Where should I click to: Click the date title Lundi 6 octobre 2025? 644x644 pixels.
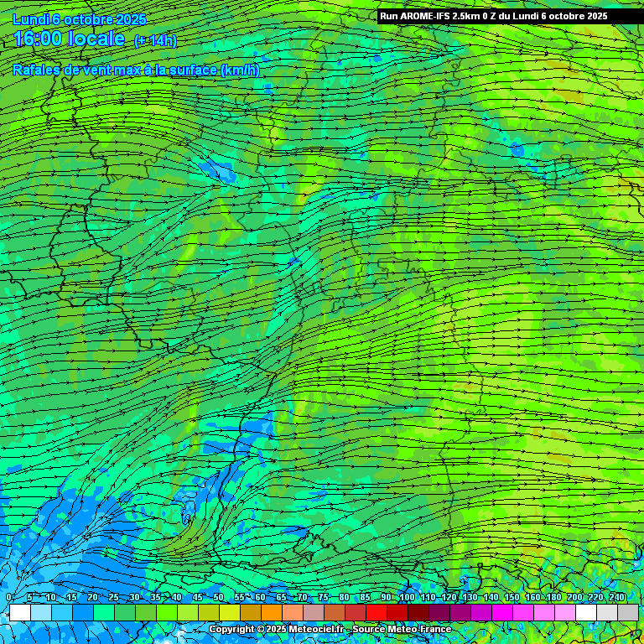coord(80,19)
